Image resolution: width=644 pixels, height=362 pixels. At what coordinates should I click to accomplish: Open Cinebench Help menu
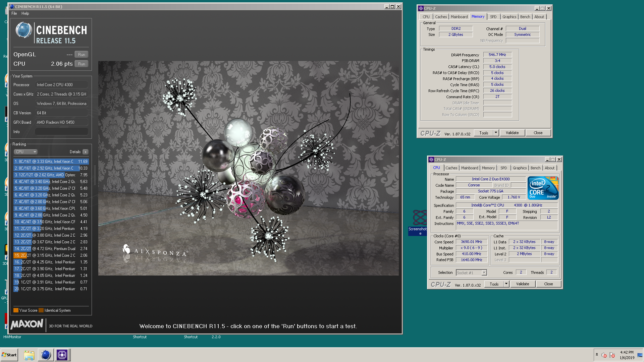coord(25,13)
